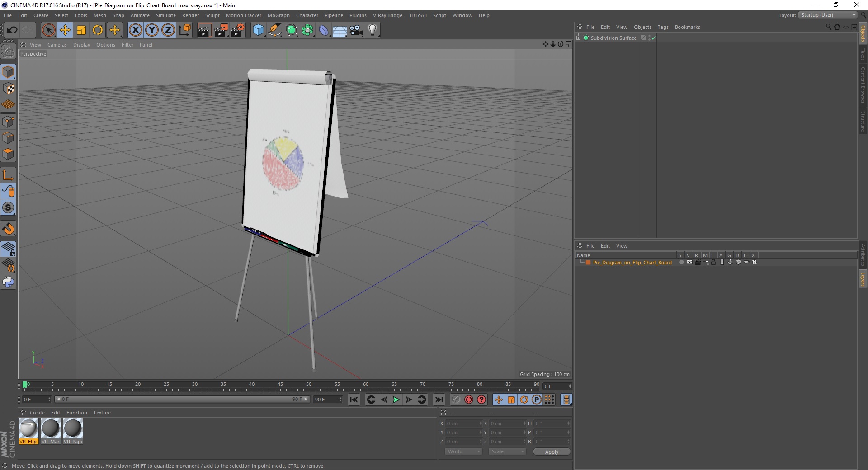Click Render View clapperboard icon
The image size is (868, 470).
(204, 30)
